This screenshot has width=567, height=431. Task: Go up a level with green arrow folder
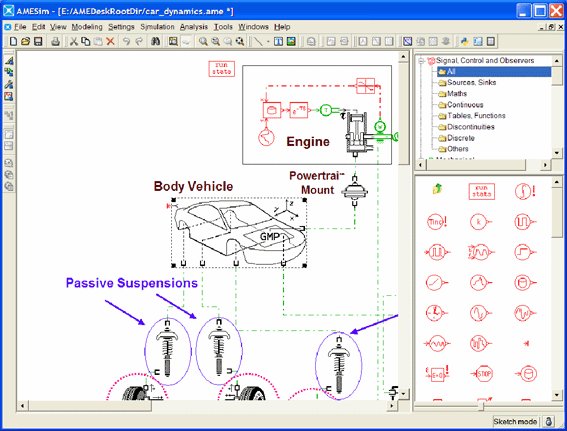(437, 189)
